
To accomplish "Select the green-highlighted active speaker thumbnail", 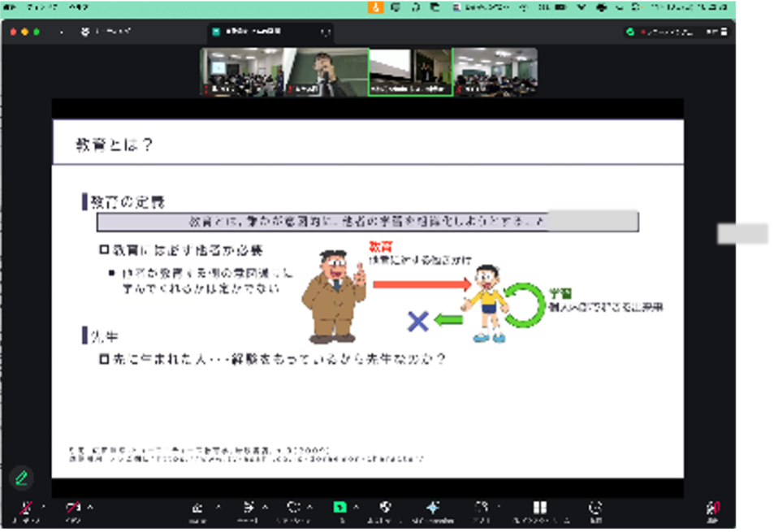I will (410, 72).
